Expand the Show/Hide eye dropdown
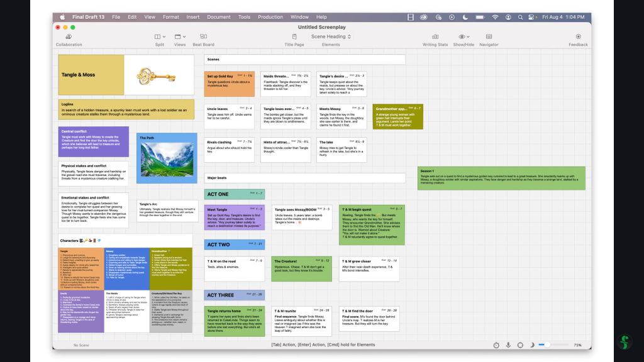Viewport: 644px width, 362px height. 464,37
